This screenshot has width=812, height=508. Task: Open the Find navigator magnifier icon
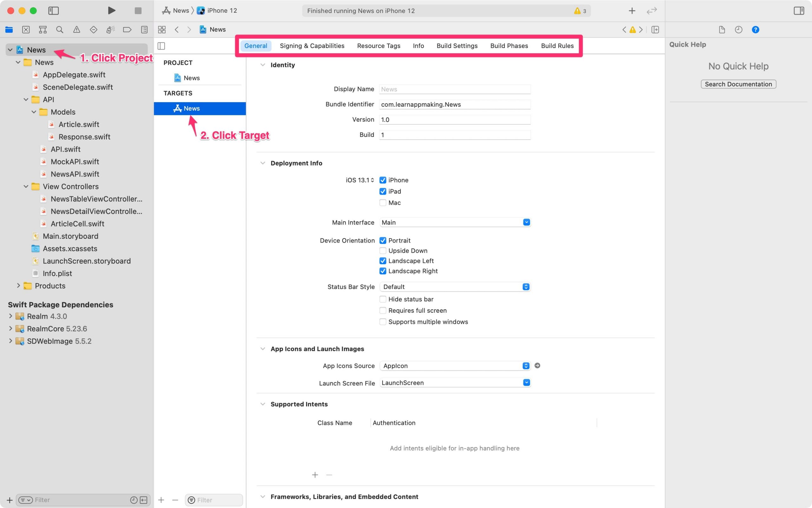click(x=60, y=30)
